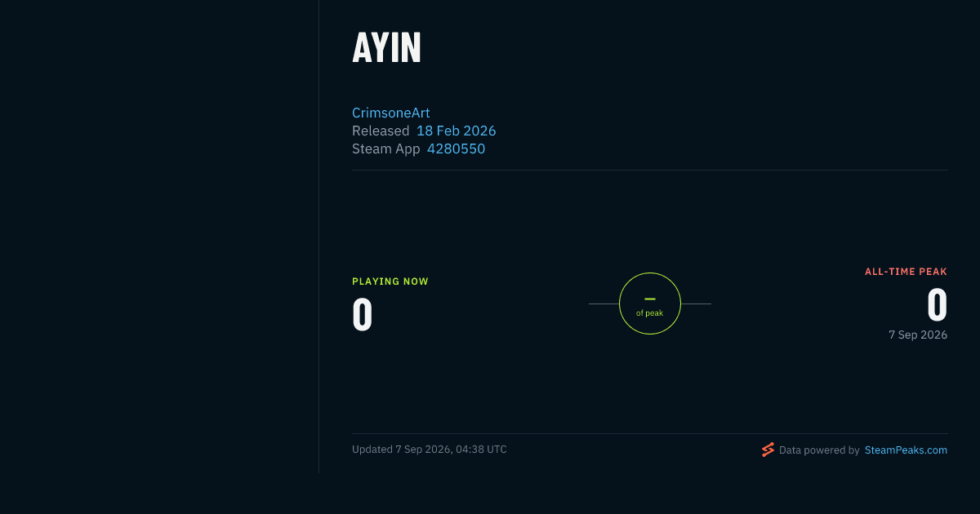Click the dash inside peak circle
This screenshot has height=514, width=980.
click(x=650, y=299)
